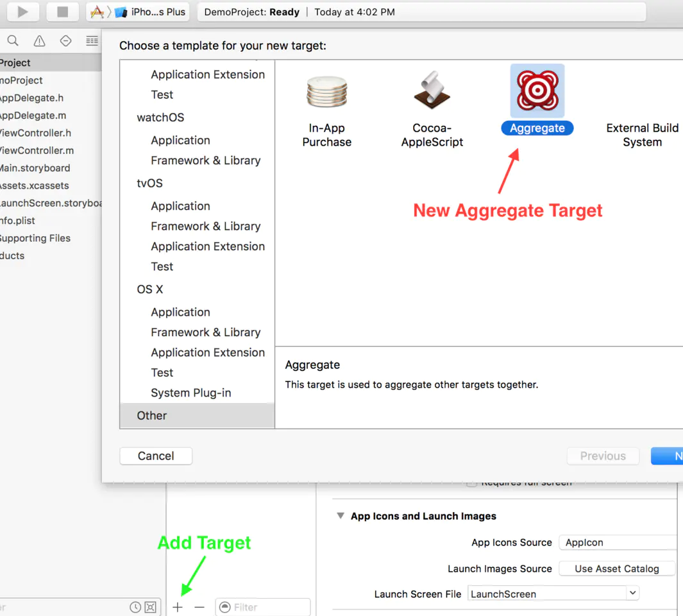
Task: Click DemoProject Ready status display
Action: [x=421, y=12]
